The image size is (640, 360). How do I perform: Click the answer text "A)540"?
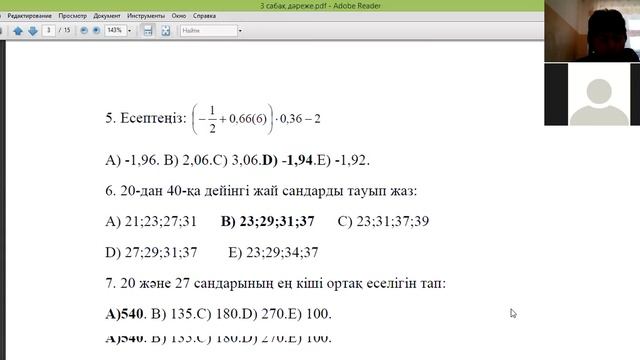click(x=124, y=313)
